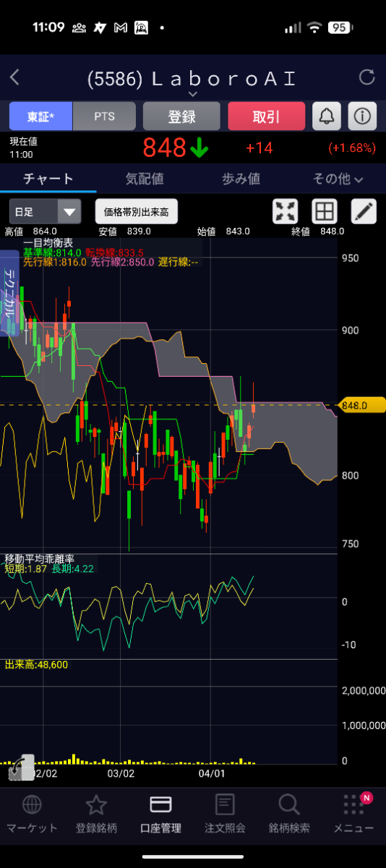Tap the red 取引 button
Screen dimensions: 386x868
pyautogui.click(x=266, y=116)
